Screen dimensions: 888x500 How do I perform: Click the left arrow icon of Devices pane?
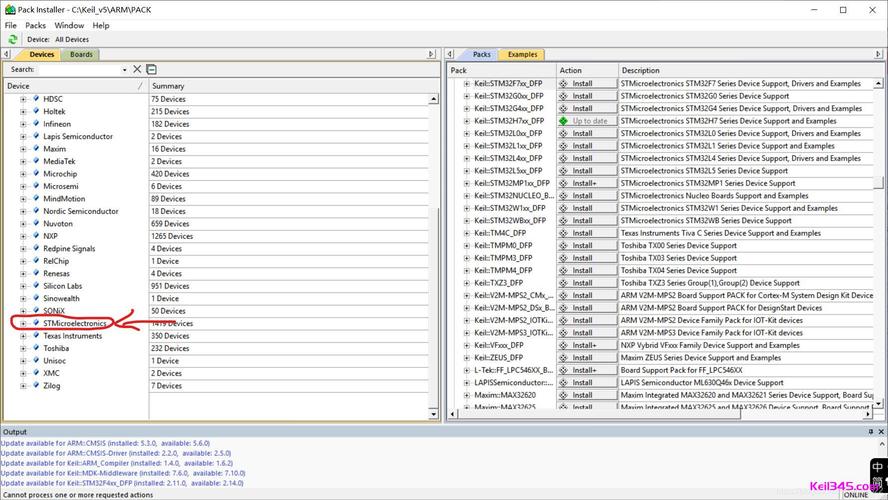coord(6,54)
